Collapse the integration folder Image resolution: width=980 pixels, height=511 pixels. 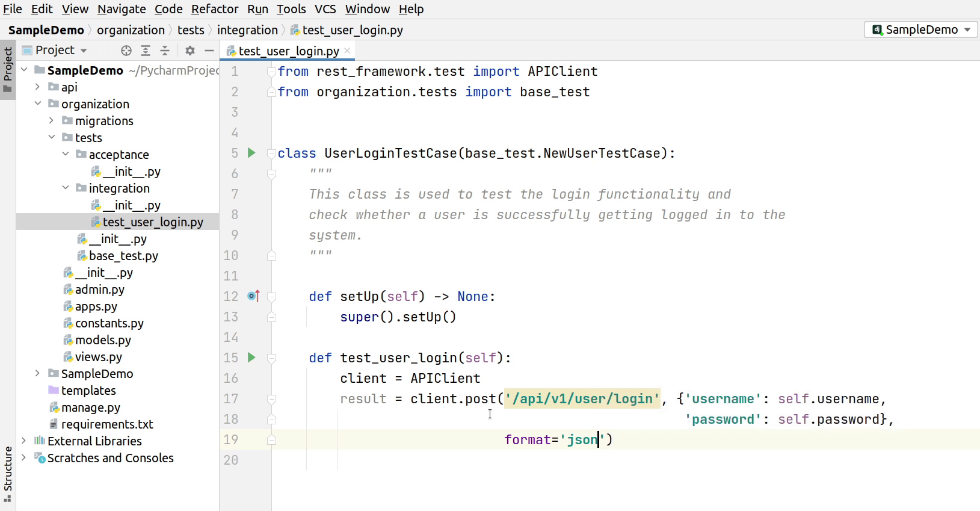(x=65, y=188)
